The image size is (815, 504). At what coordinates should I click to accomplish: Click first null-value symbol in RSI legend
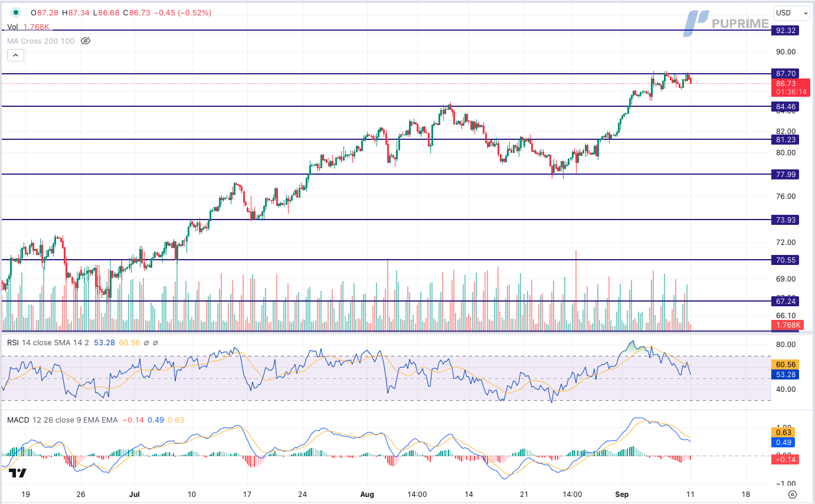click(147, 342)
